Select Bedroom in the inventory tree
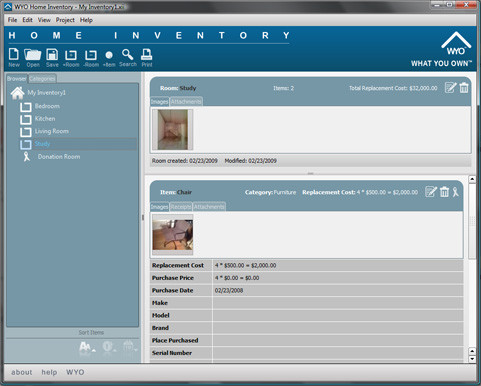Viewport: 481px width, 386px height. click(x=47, y=106)
